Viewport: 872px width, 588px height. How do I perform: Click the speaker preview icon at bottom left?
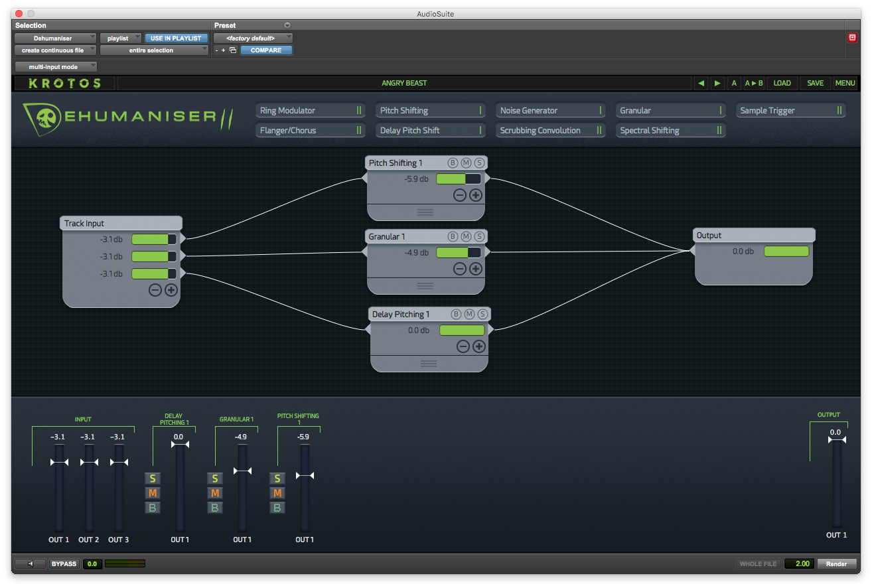31,564
